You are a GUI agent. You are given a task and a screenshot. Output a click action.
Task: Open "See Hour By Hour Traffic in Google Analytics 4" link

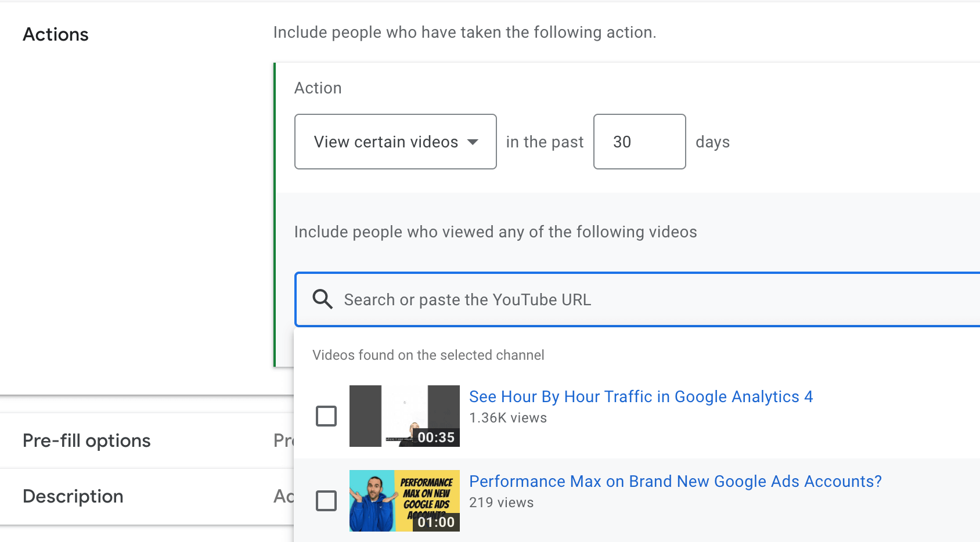pos(640,397)
